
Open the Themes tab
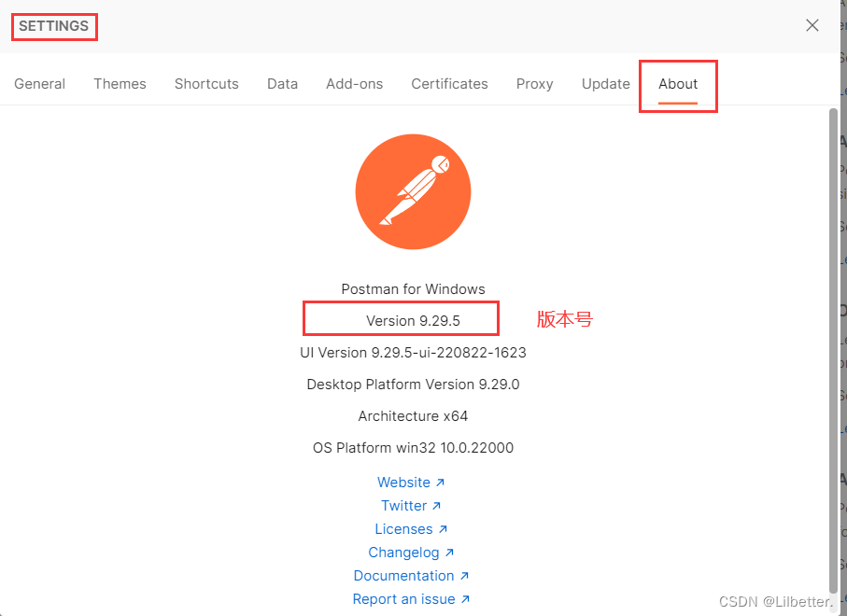click(120, 84)
